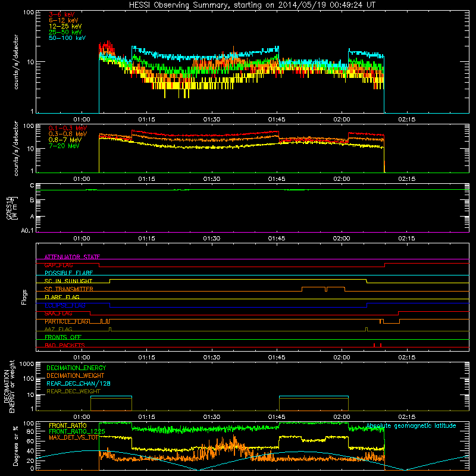
Task: Select the green 7-20 MeV legend label
Action: point(64,146)
